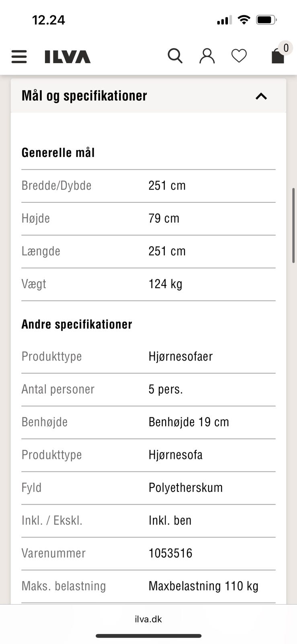Open the shopping cart icon
The width and height of the screenshot is (297, 644).
pos(277,57)
